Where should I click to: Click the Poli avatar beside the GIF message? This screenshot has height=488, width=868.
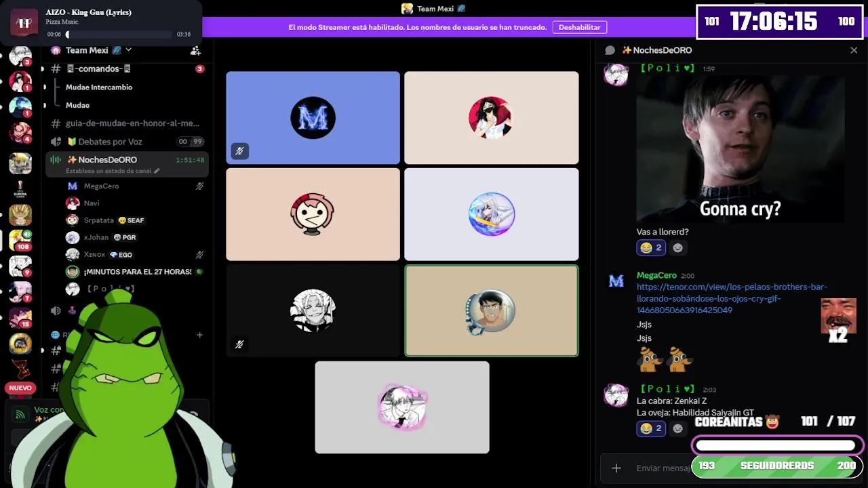pyautogui.click(x=616, y=74)
